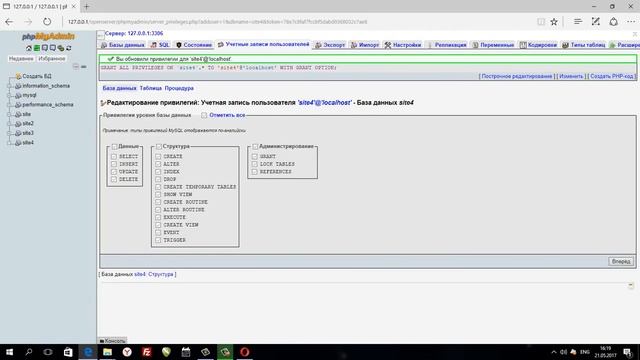Expand the performance_schema database node
The height and width of the screenshot is (360, 640).
coord(9,105)
